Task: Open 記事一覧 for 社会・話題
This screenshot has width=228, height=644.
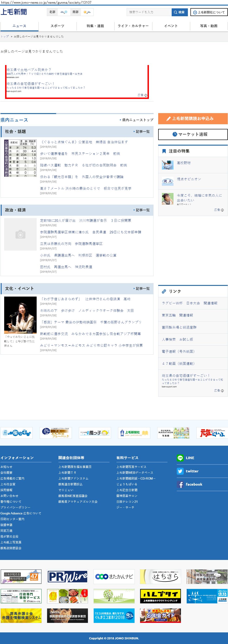Action: pyautogui.click(x=141, y=131)
